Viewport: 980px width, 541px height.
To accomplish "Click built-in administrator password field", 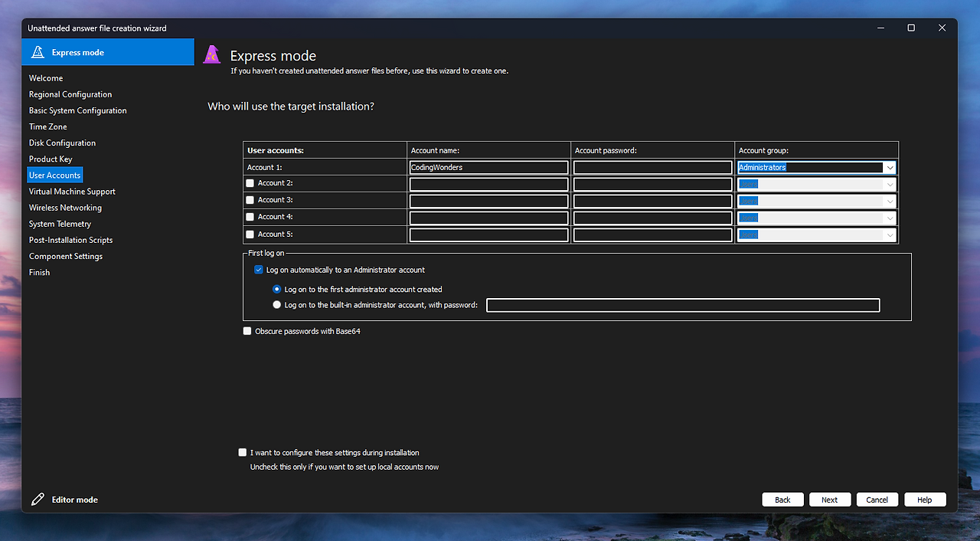I will click(x=683, y=306).
